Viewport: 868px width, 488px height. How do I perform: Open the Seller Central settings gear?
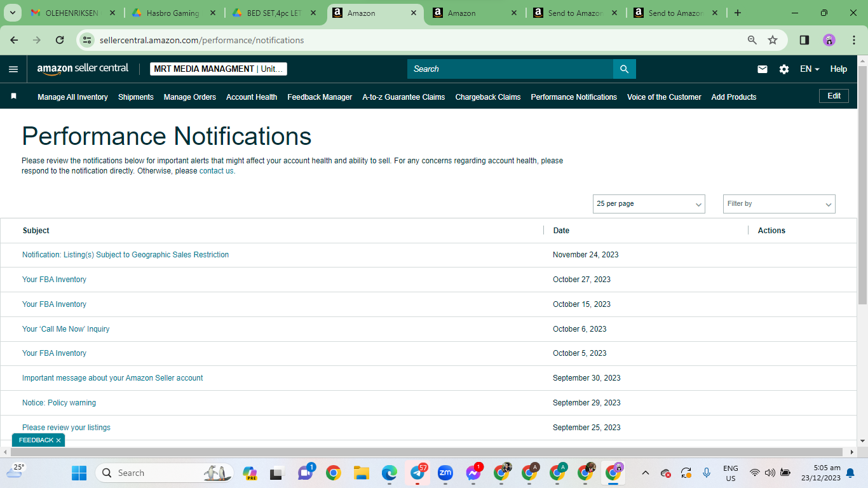tap(784, 69)
